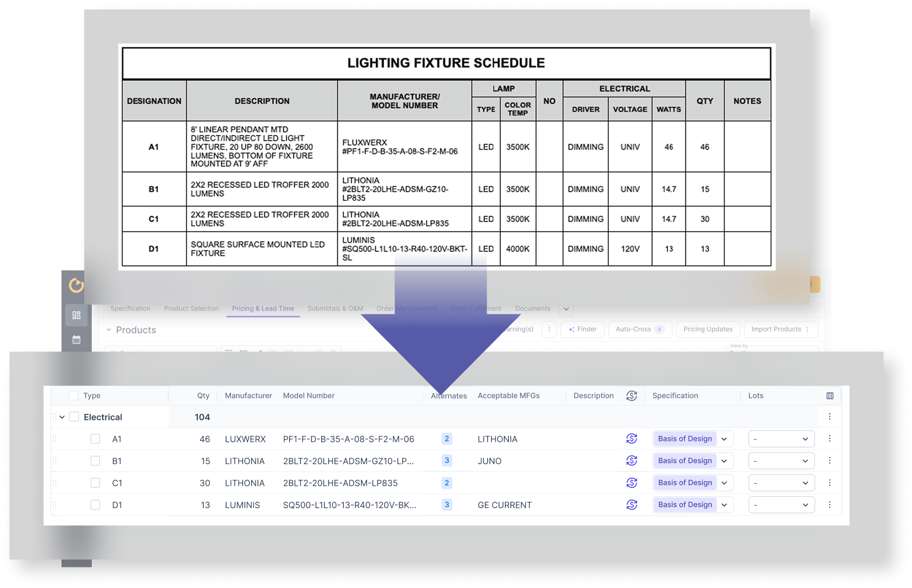
Task: Open the Lots dropdown for C1
Action: pyautogui.click(x=781, y=483)
